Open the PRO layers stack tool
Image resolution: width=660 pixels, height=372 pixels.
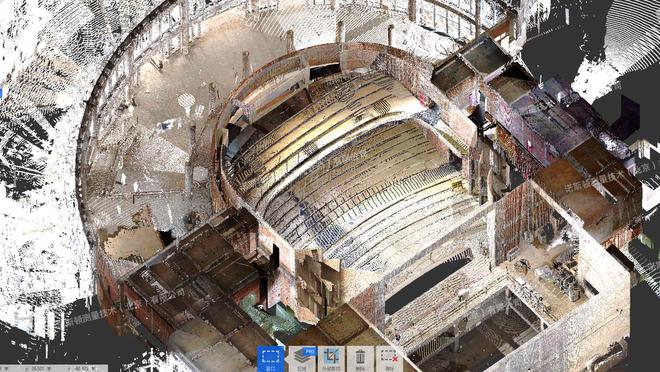coord(301,359)
